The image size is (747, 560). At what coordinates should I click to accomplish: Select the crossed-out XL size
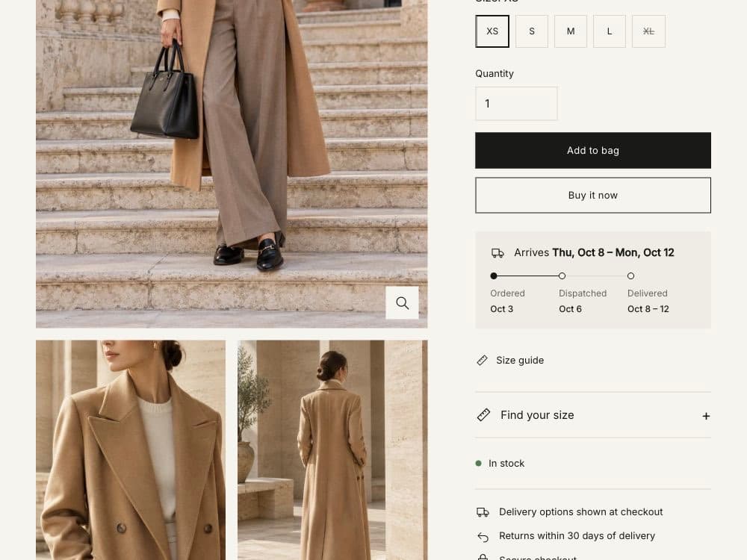tap(648, 31)
